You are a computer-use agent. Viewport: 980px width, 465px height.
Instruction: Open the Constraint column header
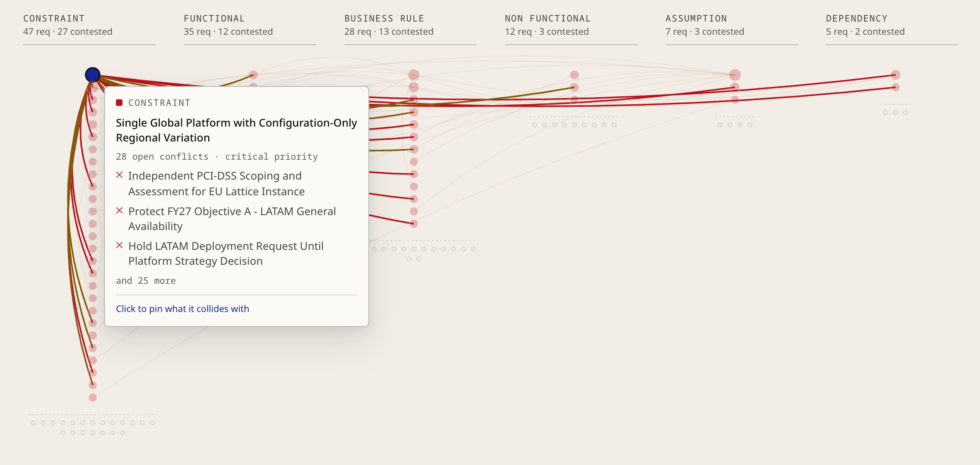89,25
